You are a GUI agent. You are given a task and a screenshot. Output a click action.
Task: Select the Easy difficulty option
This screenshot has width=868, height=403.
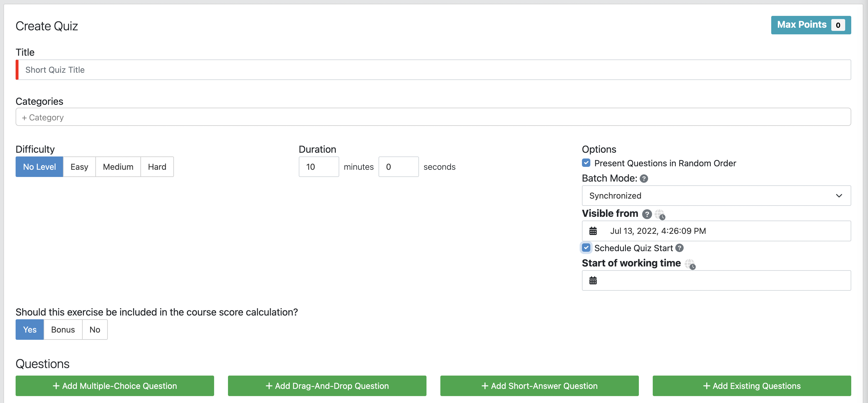(x=79, y=167)
